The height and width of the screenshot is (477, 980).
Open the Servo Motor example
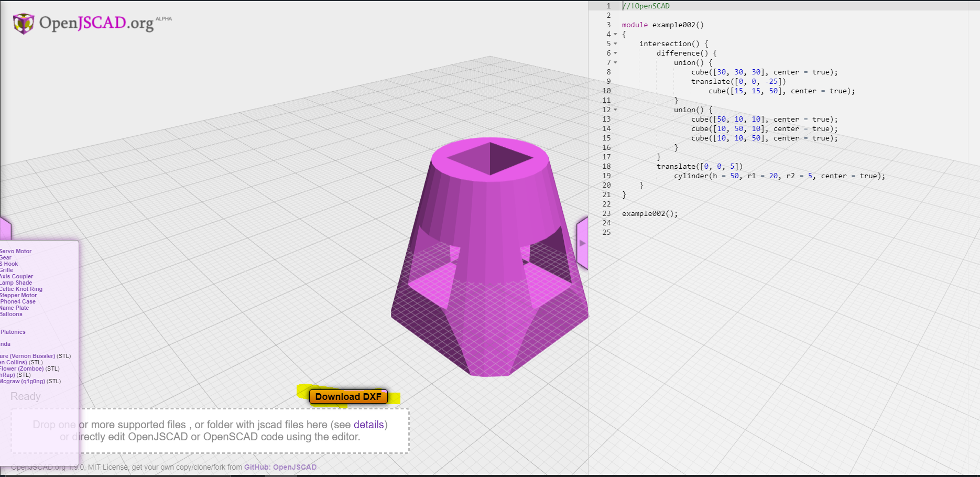click(16, 251)
